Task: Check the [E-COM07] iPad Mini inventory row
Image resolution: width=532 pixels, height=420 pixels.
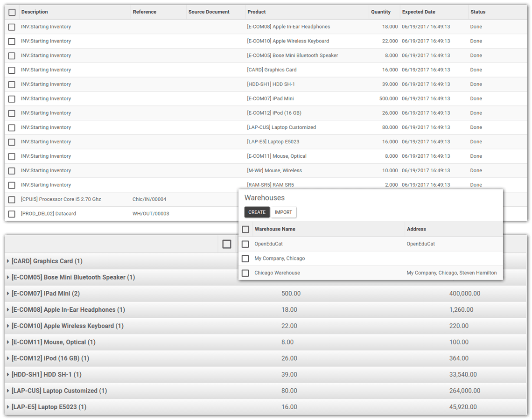Action: coord(12,98)
